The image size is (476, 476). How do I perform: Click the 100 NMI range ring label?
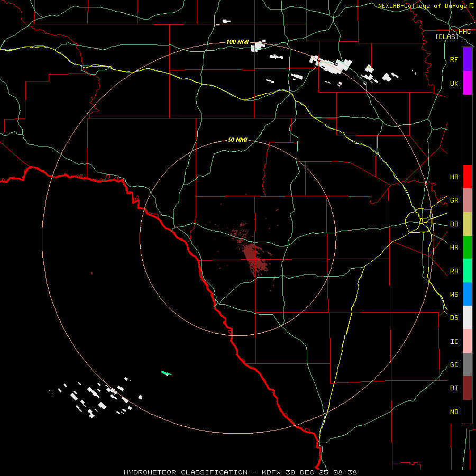(x=237, y=42)
